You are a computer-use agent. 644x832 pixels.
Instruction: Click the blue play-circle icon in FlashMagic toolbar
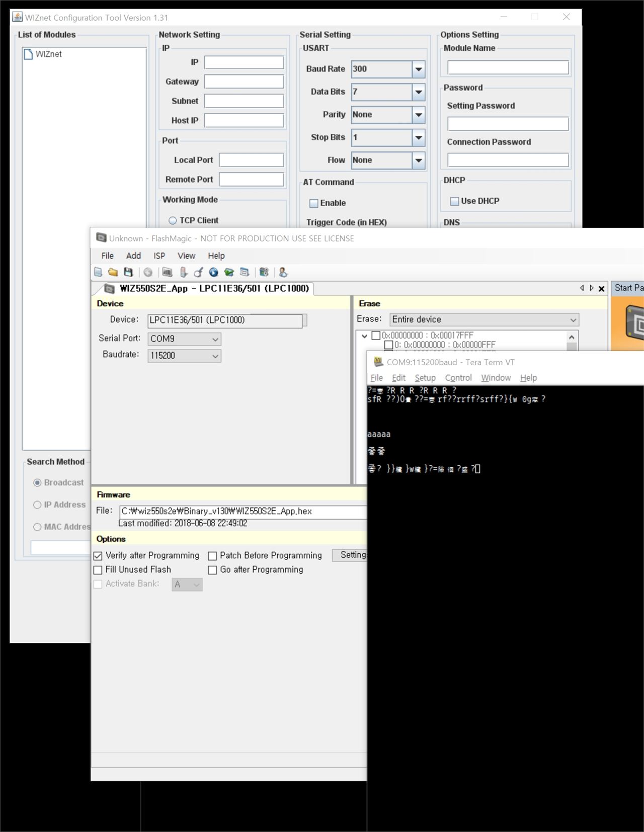pos(214,272)
